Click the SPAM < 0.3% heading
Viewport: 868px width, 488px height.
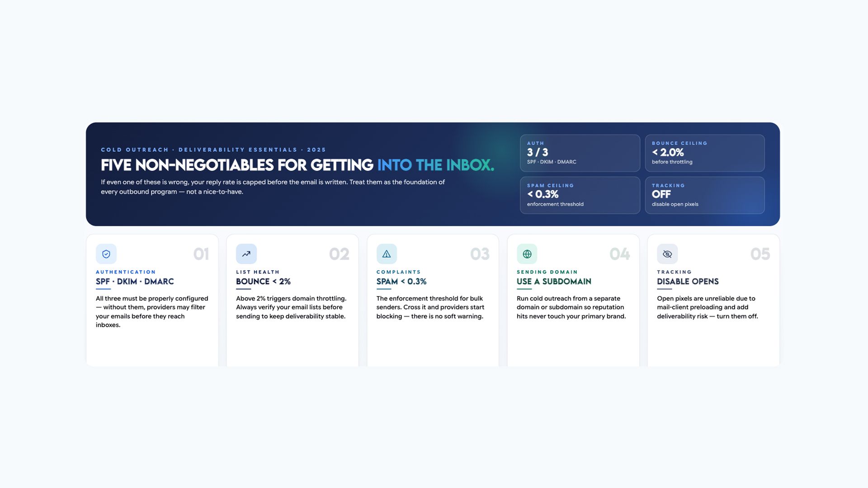pos(401,282)
